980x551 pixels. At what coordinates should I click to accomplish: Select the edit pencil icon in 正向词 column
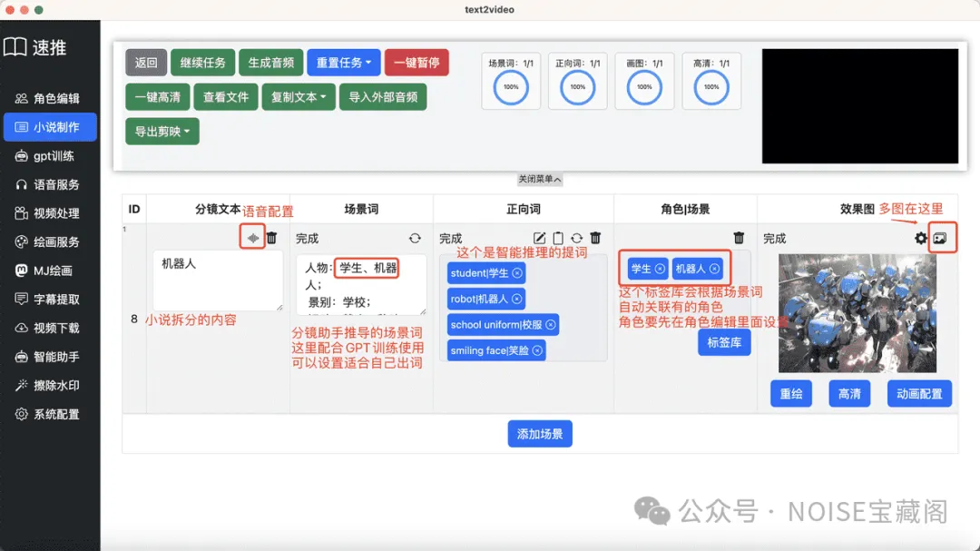click(540, 238)
